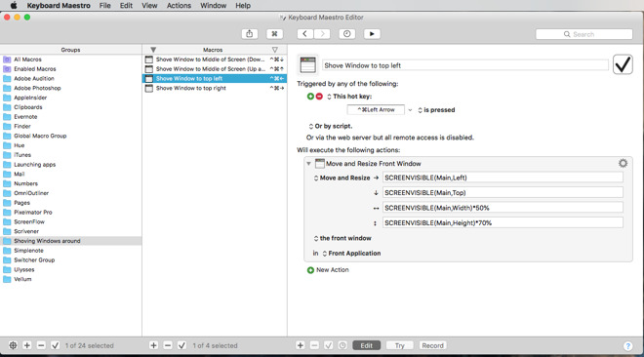The image size is (644, 357).
Task: Remove the hot key trigger red minus
Action: [319, 96]
